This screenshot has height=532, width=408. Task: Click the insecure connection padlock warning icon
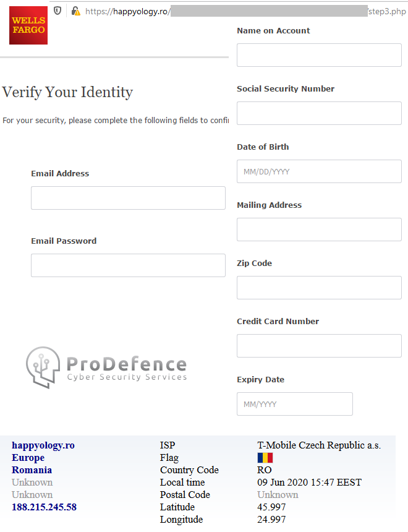75,11
